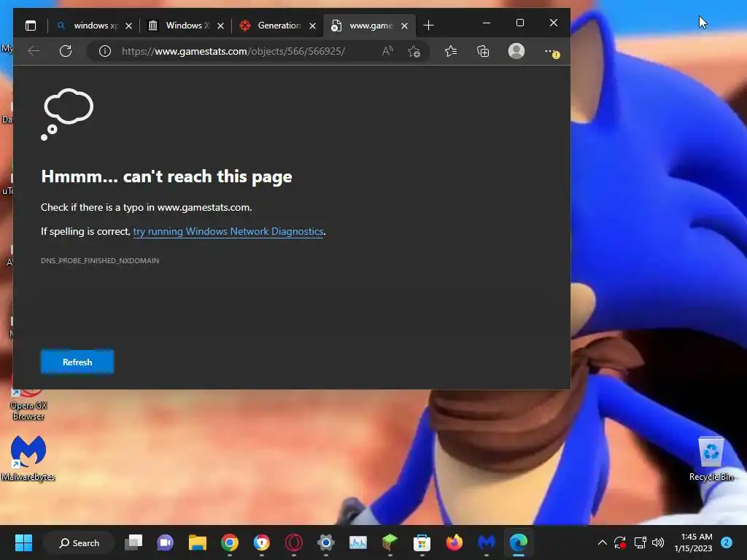Image resolution: width=747 pixels, height=560 pixels.
Task: Close the 'Windows X' archive tab
Action: (x=220, y=26)
